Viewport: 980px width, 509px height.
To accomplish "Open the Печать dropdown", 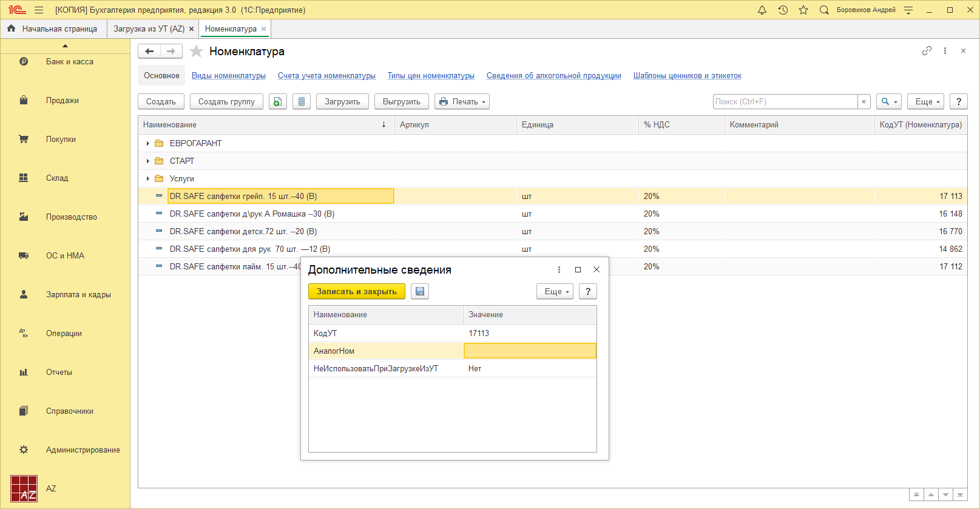I will pyautogui.click(x=462, y=102).
